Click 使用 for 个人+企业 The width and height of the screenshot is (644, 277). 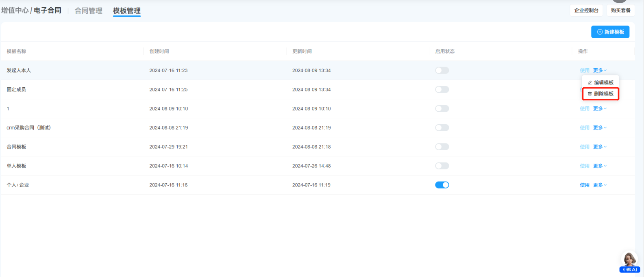[585, 185]
